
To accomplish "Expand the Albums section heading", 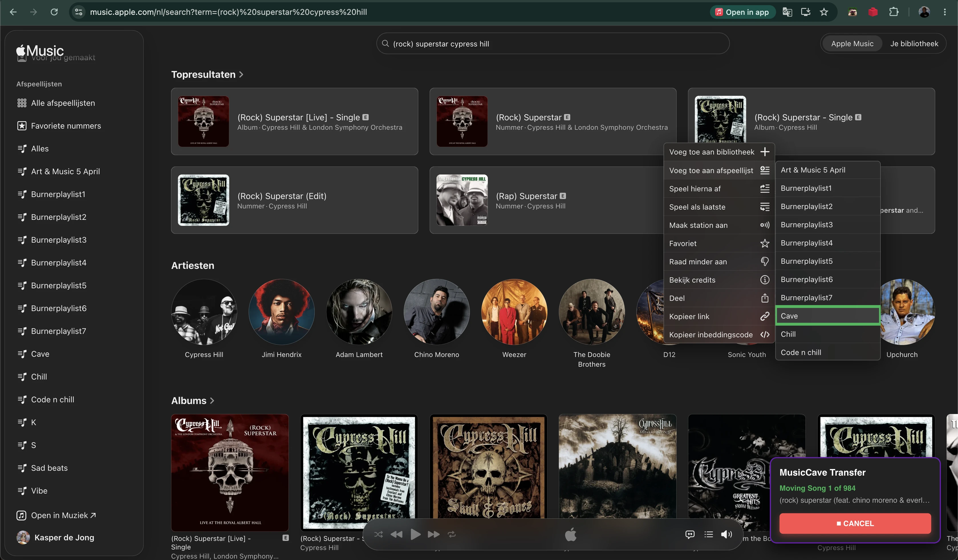I will [192, 400].
